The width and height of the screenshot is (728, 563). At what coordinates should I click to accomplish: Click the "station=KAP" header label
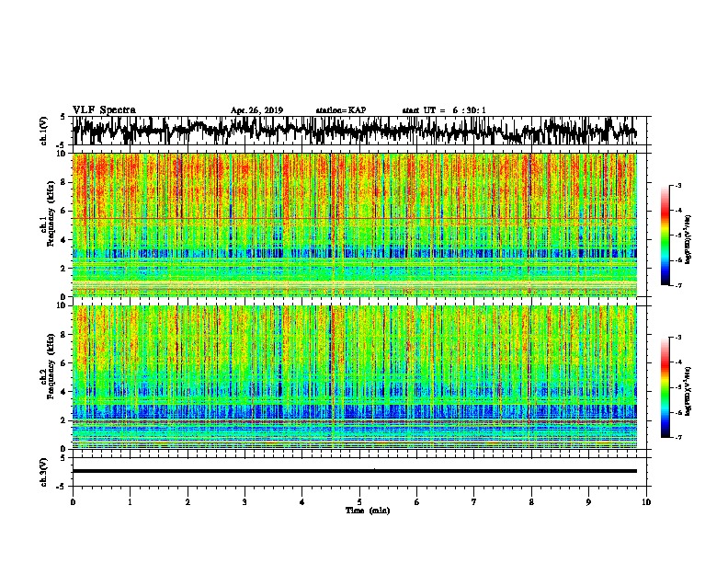click(x=341, y=110)
